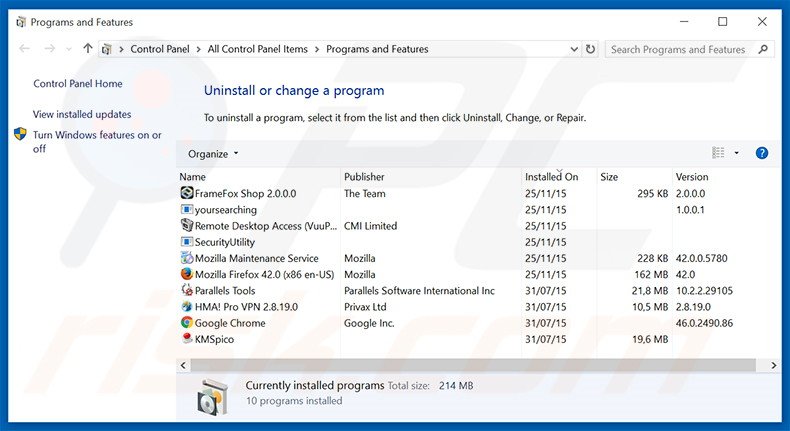
Task: Select the yoursearching entry
Action: pyautogui.click(x=226, y=209)
